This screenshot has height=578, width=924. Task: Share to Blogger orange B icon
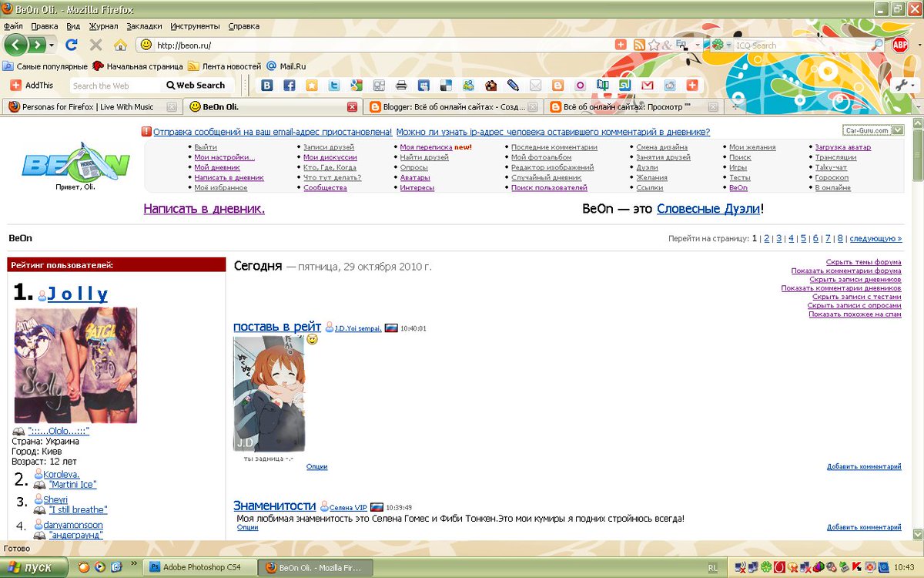point(557,86)
